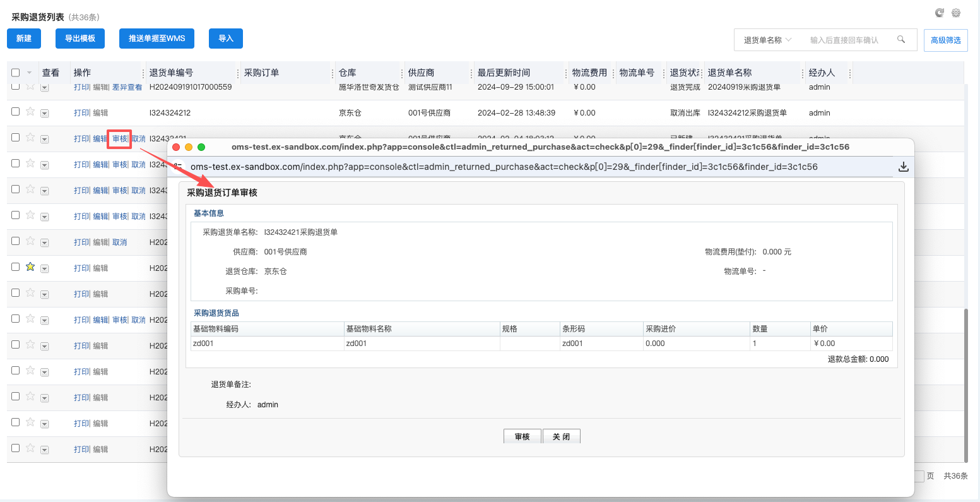The image size is (980, 502).
Task: Star the row with only 打印, 编辑, 取消 actions
Action: (x=30, y=241)
